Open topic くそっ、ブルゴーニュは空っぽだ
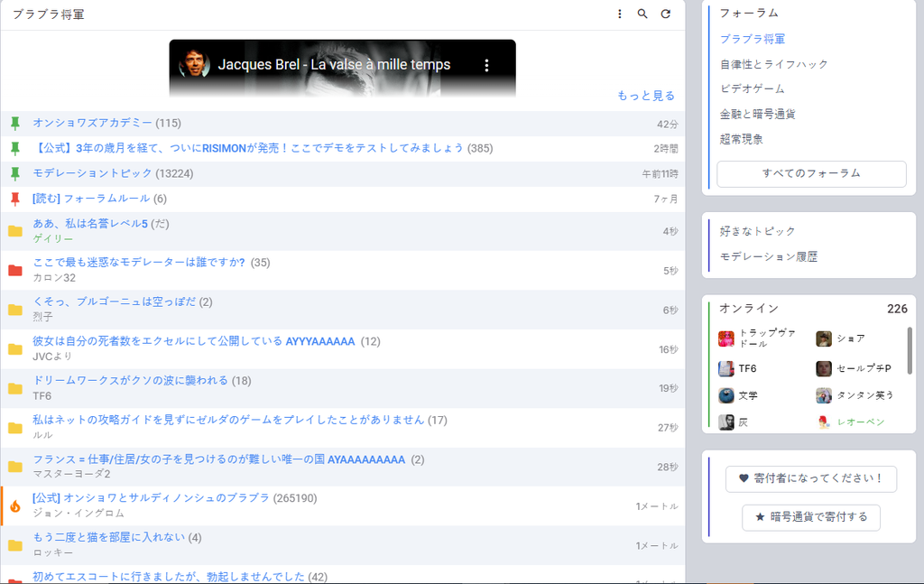The image size is (924, 584). [115, 301]
